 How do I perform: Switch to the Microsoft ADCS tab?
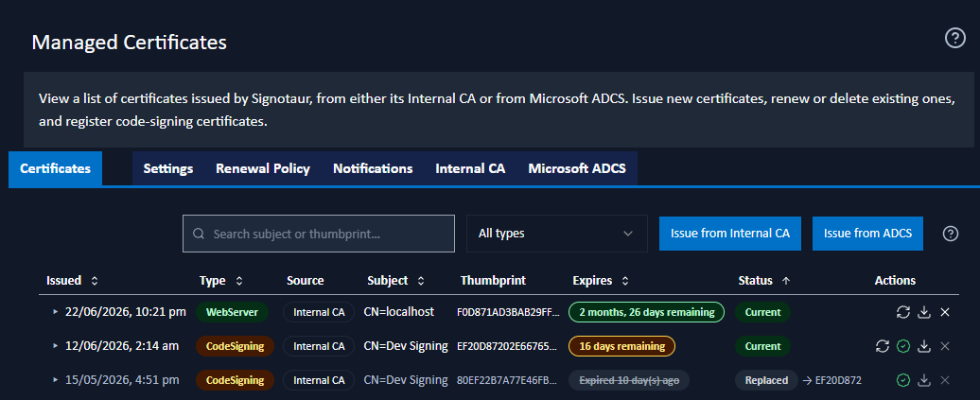coord(577,168)
